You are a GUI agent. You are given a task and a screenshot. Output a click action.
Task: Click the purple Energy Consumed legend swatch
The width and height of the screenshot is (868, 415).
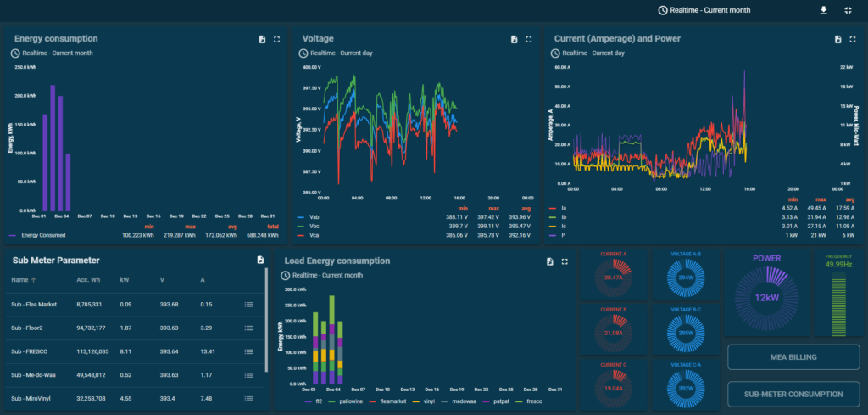pyautogui.click(x=13, y=236)
